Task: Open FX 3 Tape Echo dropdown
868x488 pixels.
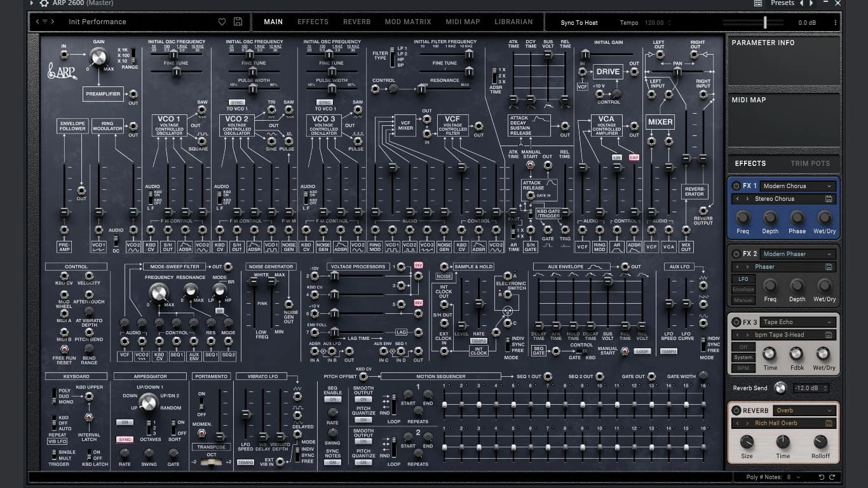Action: (x=797, y=322)
